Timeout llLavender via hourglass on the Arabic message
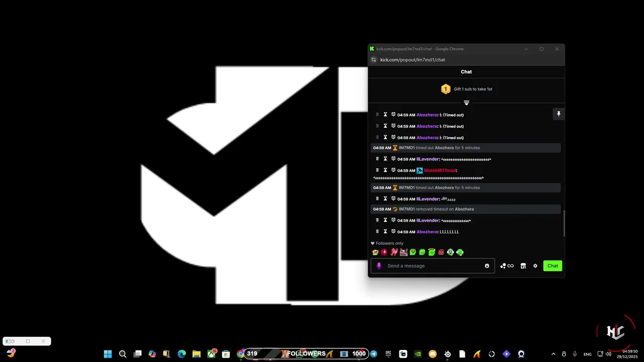 (x=385, y=199)
